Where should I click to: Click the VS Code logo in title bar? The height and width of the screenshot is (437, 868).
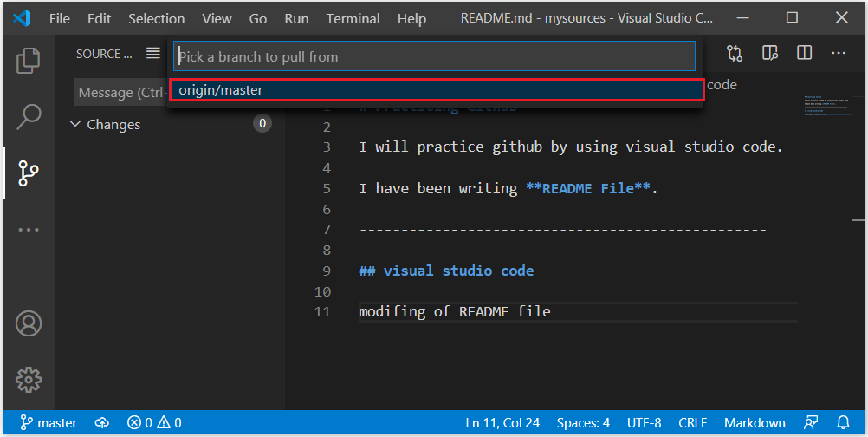(23, 18)
